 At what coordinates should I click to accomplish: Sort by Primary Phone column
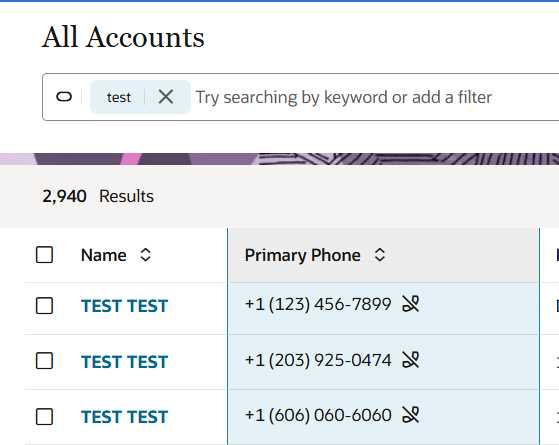click(x=380, y=255)
